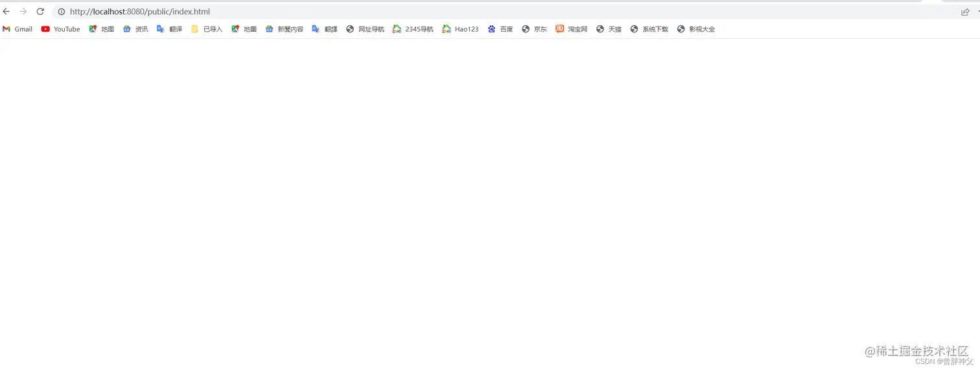The image size is (980, 369).
Task: Open the 天猫 bookmark
Action: click(609, 29)
